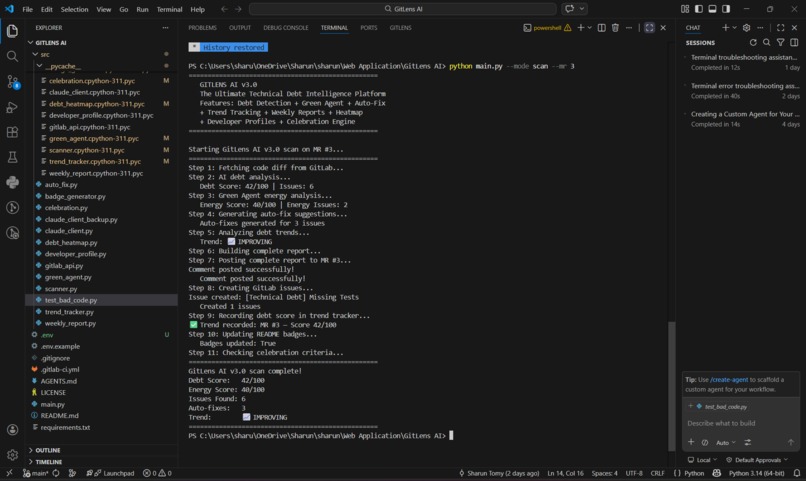This screenshot has height=481, width=806.
Task: Open the Search view in activity bar
Action: pos(12,56)
